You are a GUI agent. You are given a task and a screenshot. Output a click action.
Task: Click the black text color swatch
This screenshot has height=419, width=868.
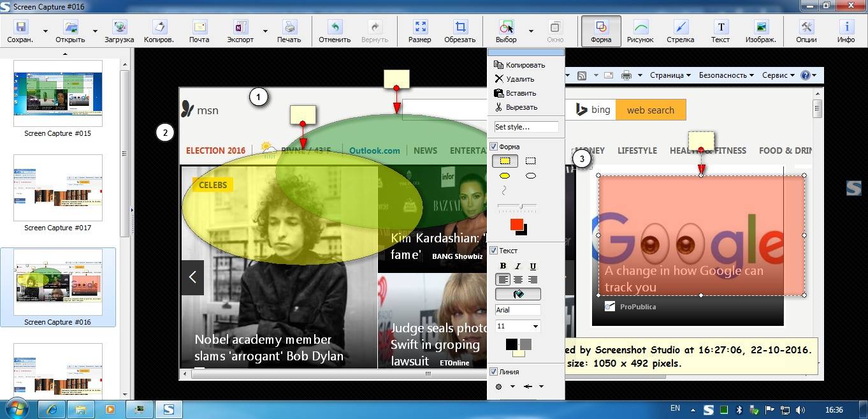(512, 344)
